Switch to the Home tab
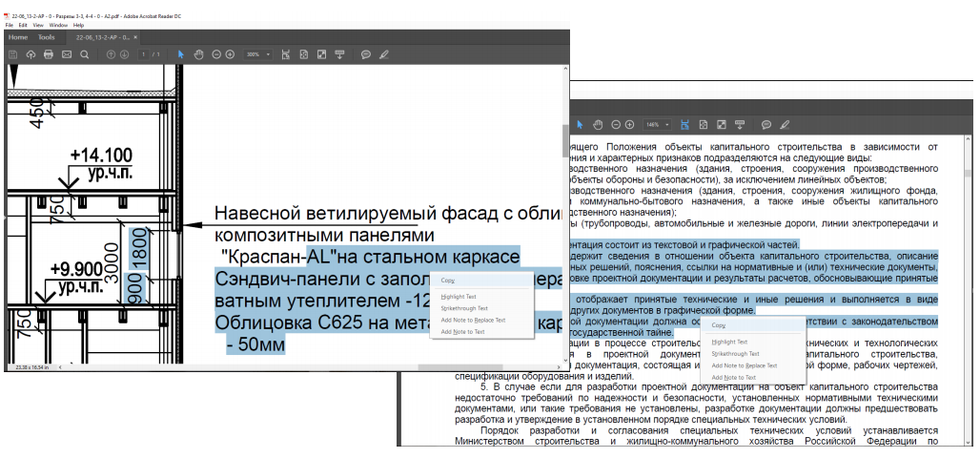Screen dimensions: 980x458 pyautogui.click(x=17, y=37)
